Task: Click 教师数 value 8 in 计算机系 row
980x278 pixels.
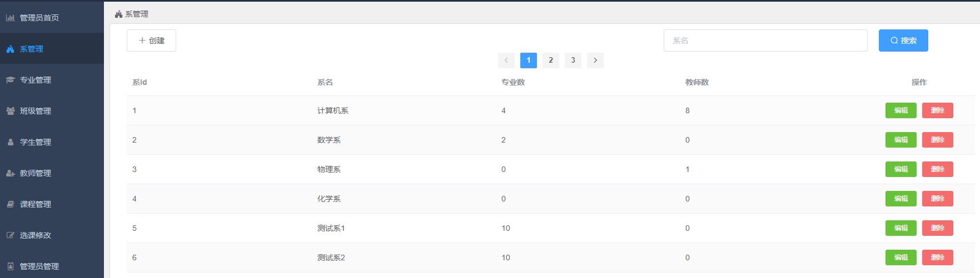Action: point(688,110)
